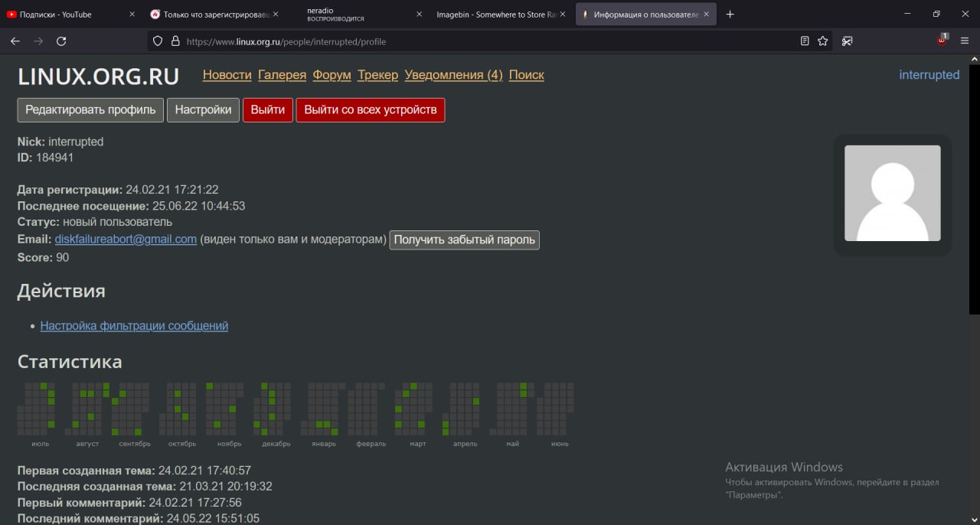Switch to the Подписки - YouTube tab
Screen dimensions: 980x525
pyautogui.click(x=72, y=15)
